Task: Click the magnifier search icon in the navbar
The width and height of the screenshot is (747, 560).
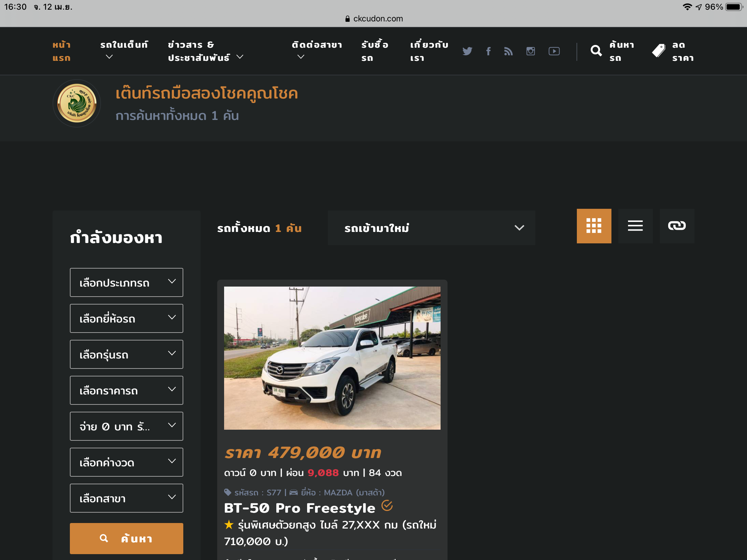Action: pyautogui.click(x=596, y=51)
